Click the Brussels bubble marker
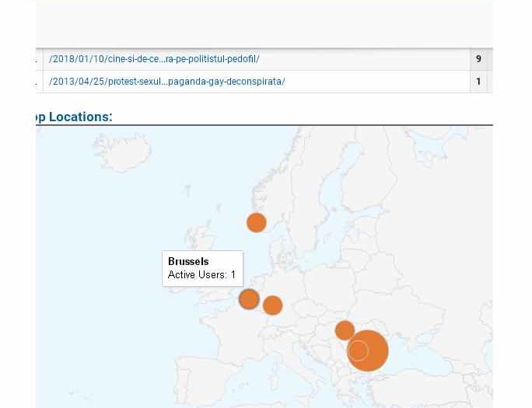This screenshot has width=532, height=408. pos(249,298)
